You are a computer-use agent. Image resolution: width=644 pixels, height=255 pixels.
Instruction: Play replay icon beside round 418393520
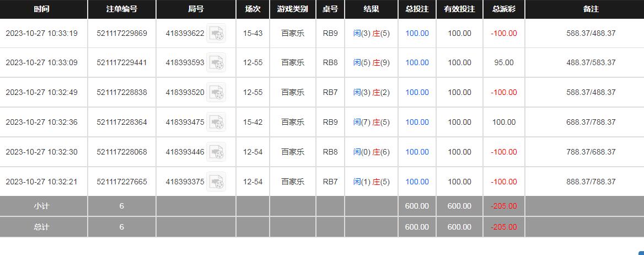216,93
